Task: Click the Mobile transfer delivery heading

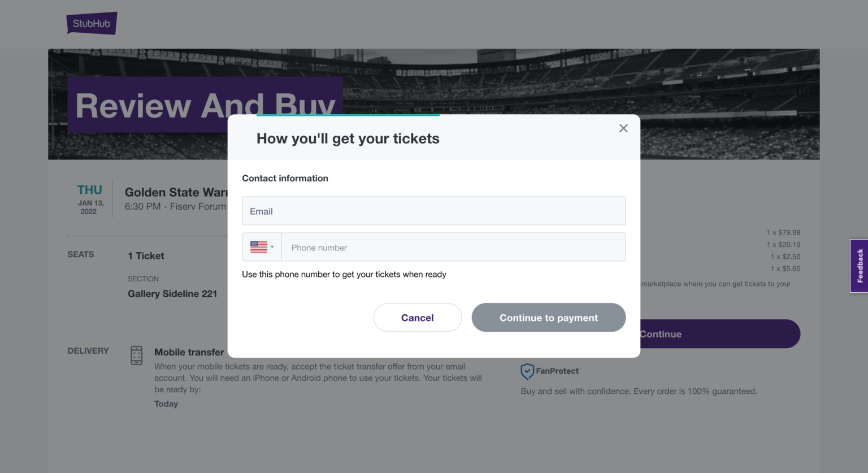Action: (x=189, y=352)
